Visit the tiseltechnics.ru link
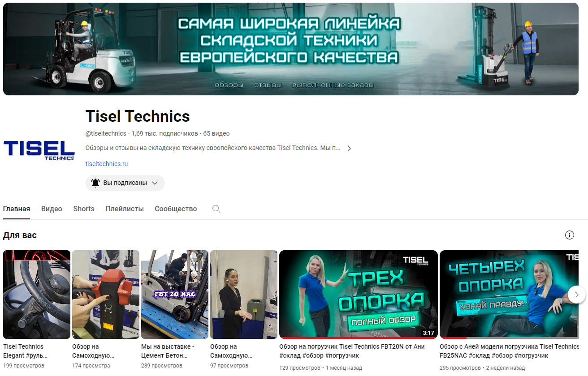This screenshot has height=376, width=588. 107,164
